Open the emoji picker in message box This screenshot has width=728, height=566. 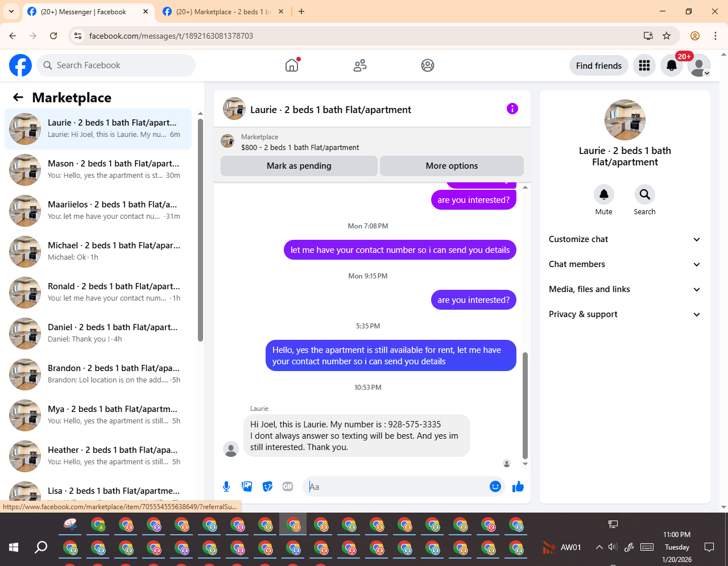[x=495, y=486]
